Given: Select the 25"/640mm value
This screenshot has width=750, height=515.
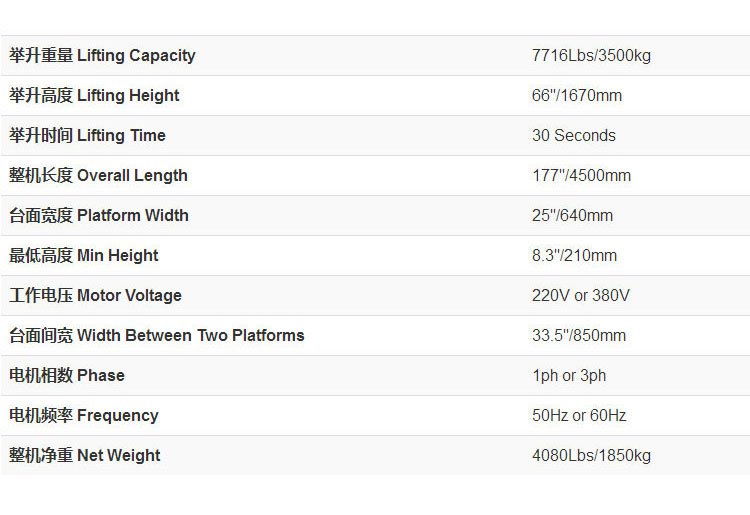Looking at the screenshot, I should (x=573, y=215).
